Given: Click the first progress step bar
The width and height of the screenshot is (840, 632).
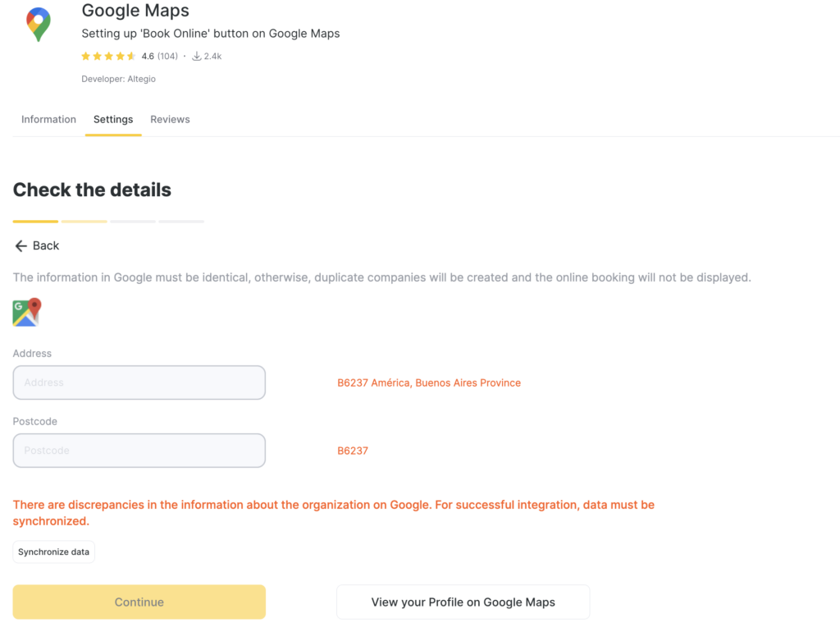Looking at the screenshot, I should (35, 222).
